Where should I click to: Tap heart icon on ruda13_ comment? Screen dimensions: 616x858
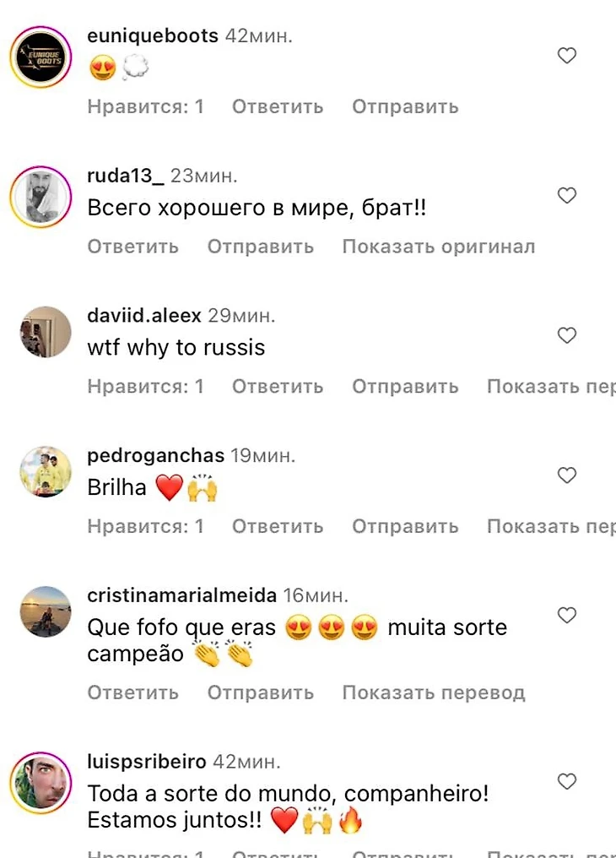(x=567, y=195)
